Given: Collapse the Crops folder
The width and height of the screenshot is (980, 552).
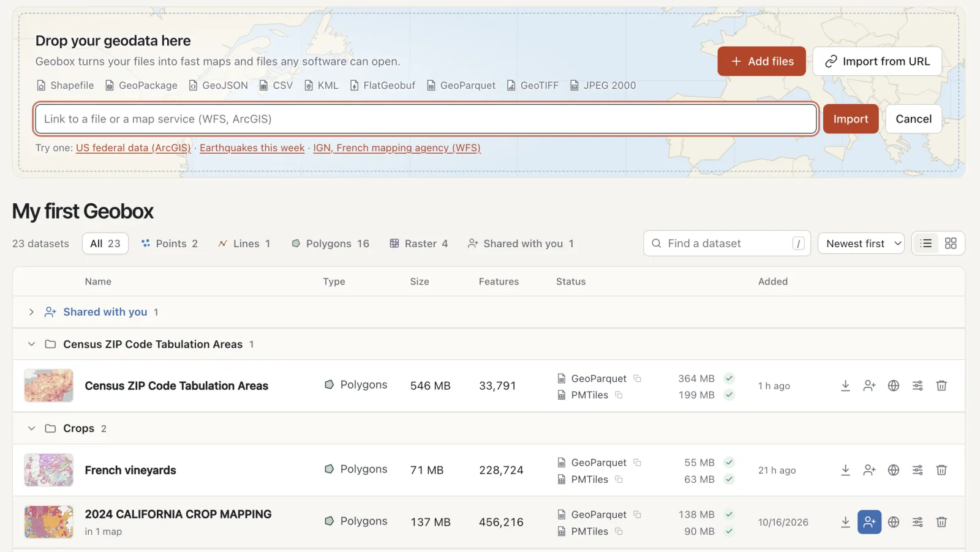Looking at the screenshot, I should (31, 428).
